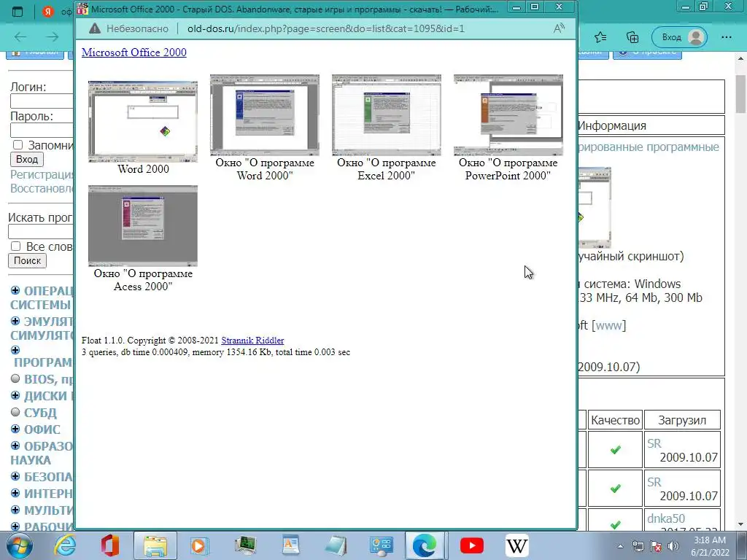The width and height of the screenshot is (747, 560).
Task: Open Windows Explorer folder on taskbar
Action: pyautogui.click(x=155, y=545)
